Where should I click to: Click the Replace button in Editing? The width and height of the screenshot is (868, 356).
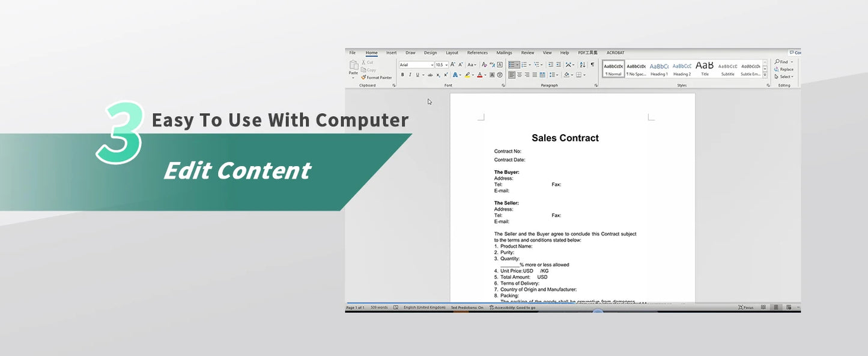pos(785,69)
